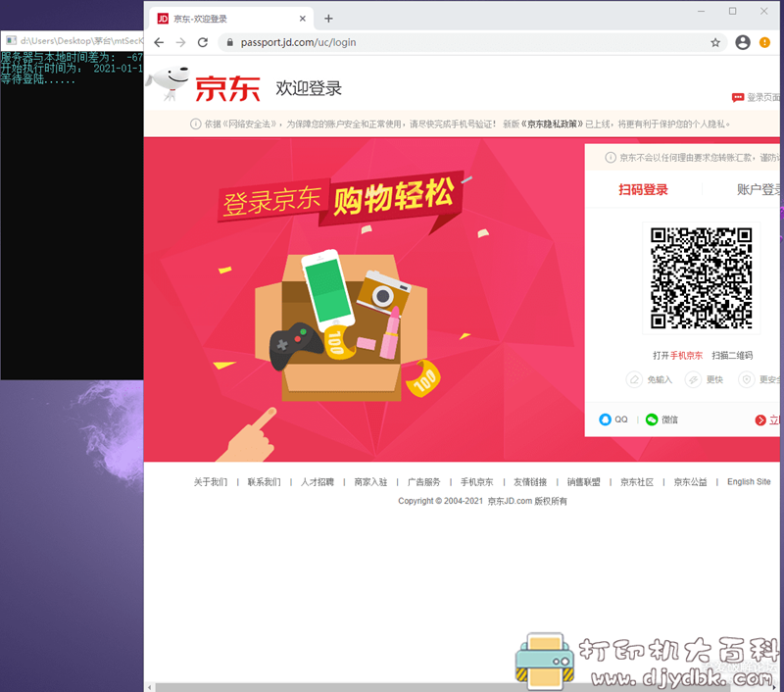Switch to 账户登录 tab
Image resolution: width=784 pixels, height=692 pixels.
[x=758, y=189]
